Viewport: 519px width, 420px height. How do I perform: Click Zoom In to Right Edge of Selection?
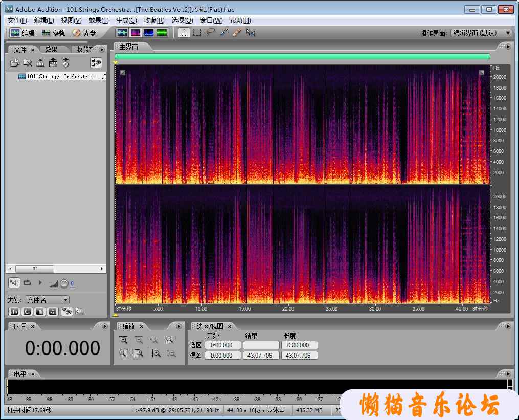coord(139,353)
